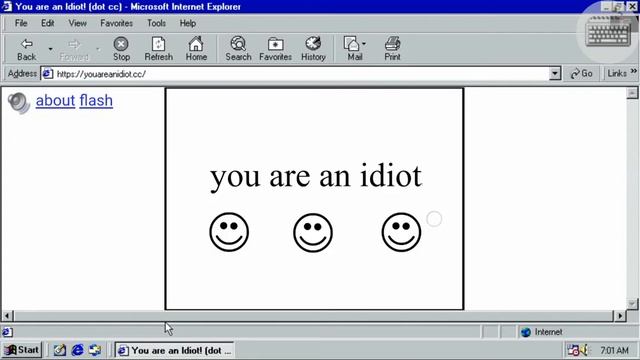640x360 pixels.
Task: Click the Show Desktop Quick Launch icon
Action: coord(95,350)
